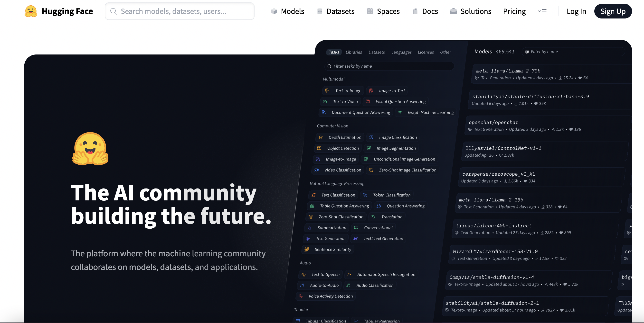The image size is (644, 323).
Task: Click the Table Question Answering tag
Action: pyautogui.click(x=339, y=206)
